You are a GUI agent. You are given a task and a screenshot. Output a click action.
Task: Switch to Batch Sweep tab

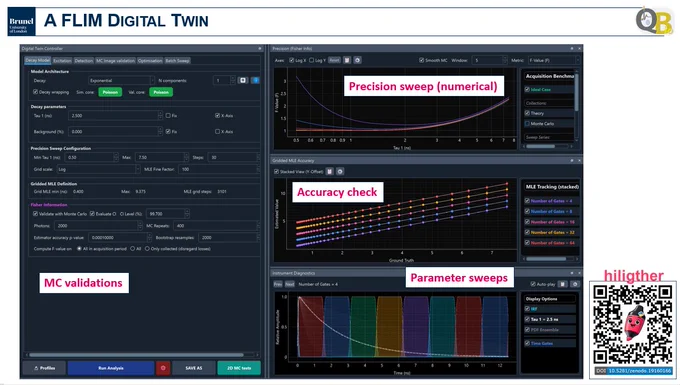pyautogui.click(x=177, y=60)
